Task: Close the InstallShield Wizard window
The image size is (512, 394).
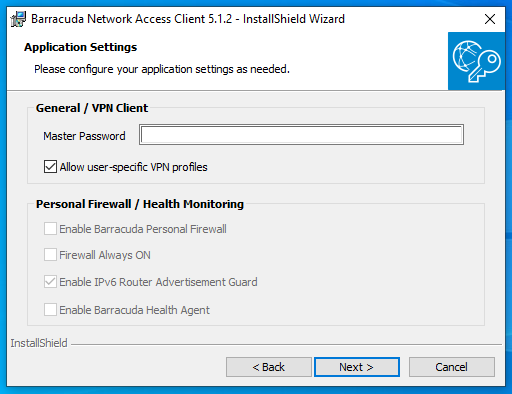Action: pyautogui.click(x=490, y=19)
